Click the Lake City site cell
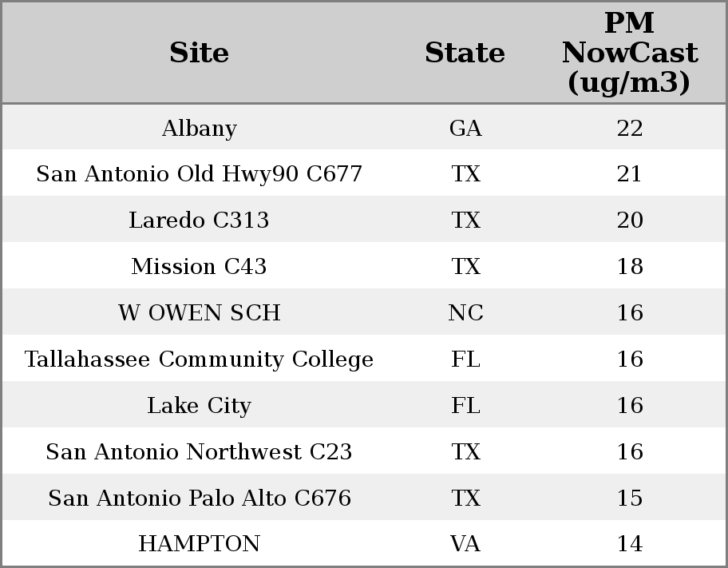The height and width of the screenshot is (568, 728). [199, 406]
